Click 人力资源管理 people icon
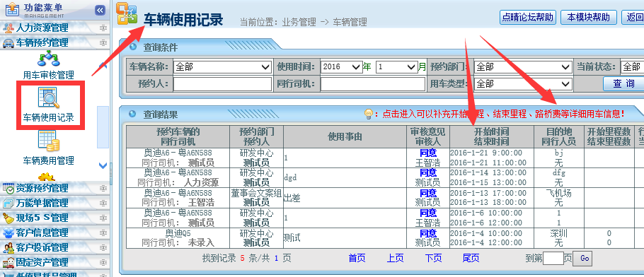The image size is (644, 277). tap(8, 28)
